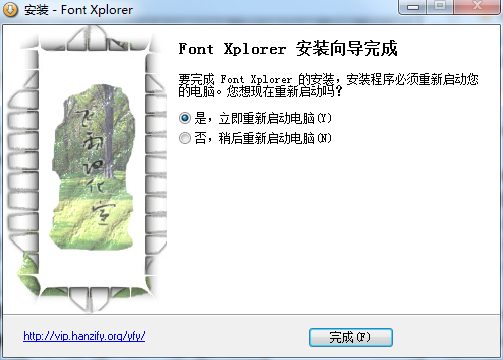Click the tree trunk in the wizard picture

[x=108, y=132]
